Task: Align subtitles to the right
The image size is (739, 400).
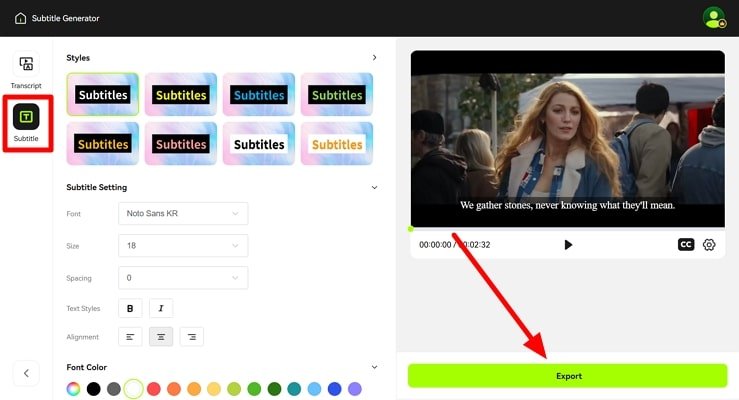Action: [191, 337]
